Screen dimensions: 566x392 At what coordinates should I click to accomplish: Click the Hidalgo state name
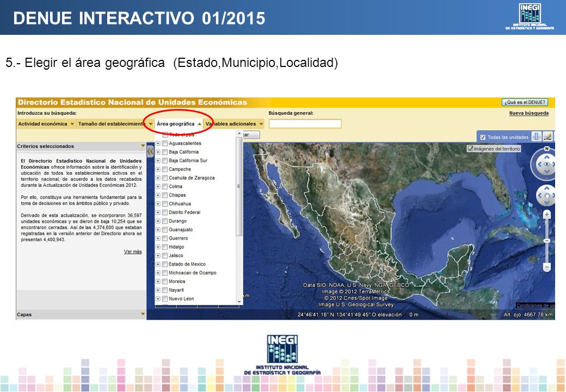tap(176, 247)
